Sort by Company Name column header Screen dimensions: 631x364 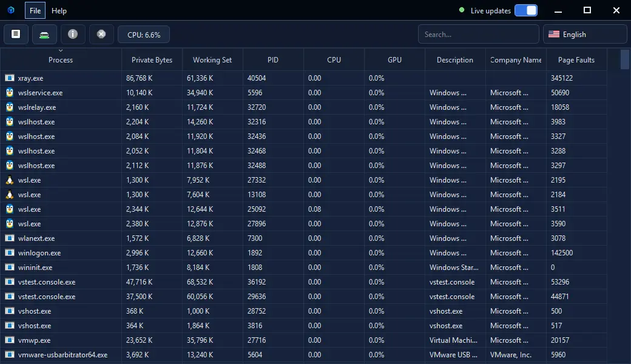(516, 59)
